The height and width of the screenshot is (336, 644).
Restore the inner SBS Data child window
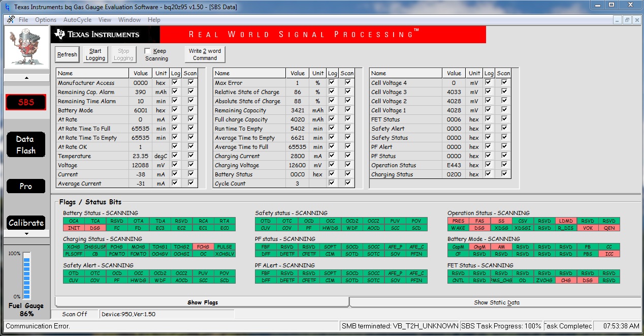click(x=627, y=20)
